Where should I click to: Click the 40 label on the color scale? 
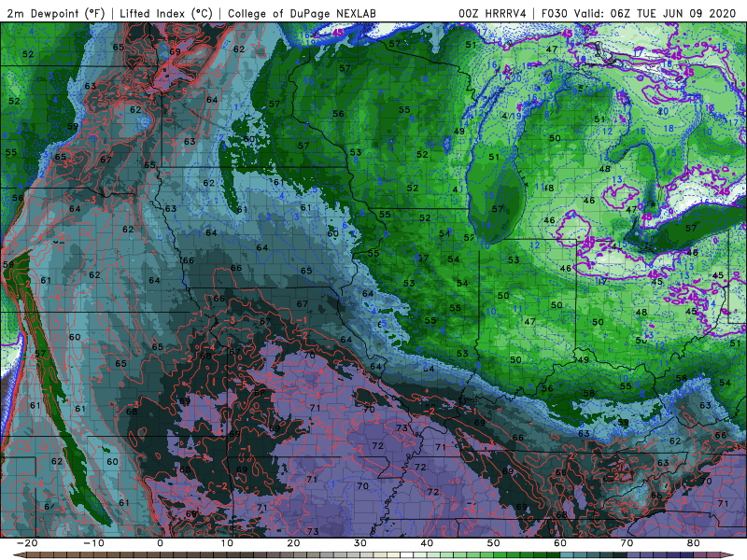427,543
